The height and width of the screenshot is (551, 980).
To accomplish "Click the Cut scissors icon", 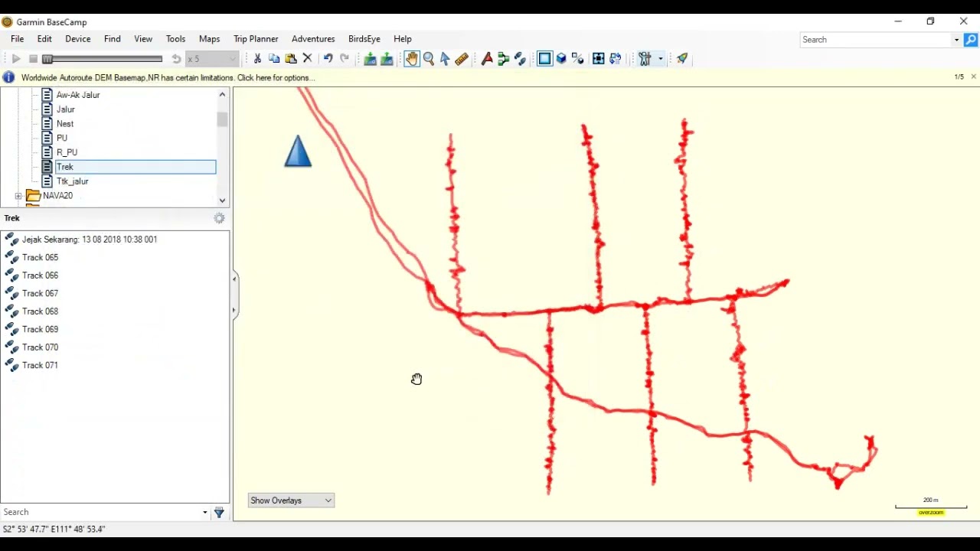I will 257,59.
